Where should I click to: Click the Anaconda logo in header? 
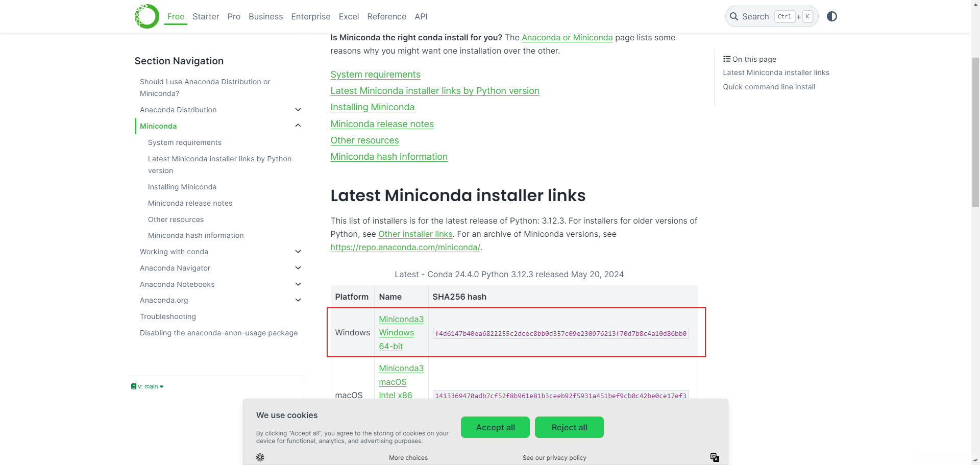147,16
